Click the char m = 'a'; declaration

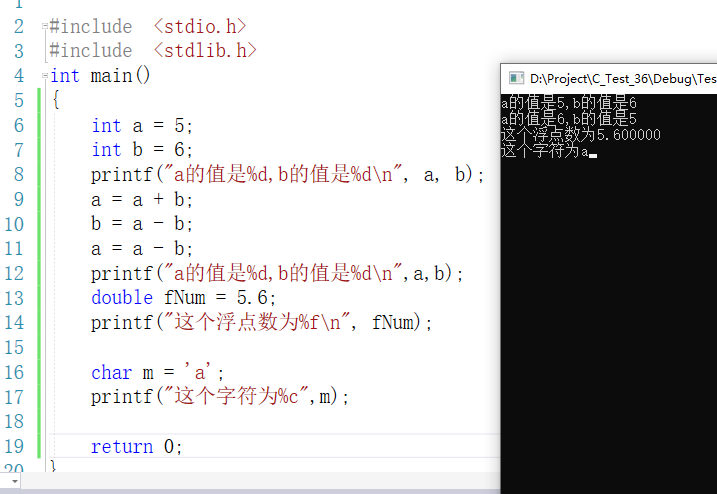158,373
